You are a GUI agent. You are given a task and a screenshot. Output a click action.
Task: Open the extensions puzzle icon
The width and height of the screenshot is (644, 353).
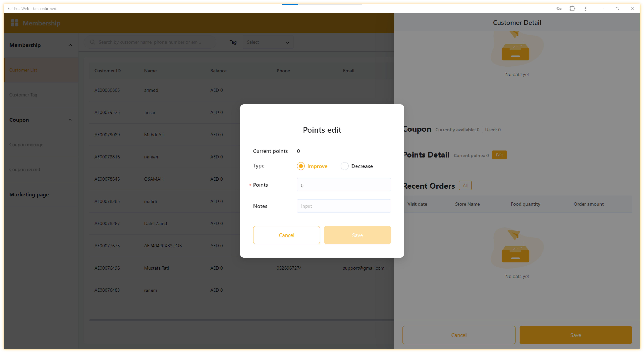[572, 8]
